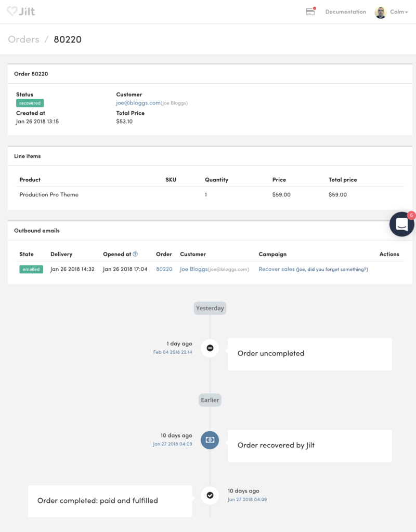Click the Order recovered by Jilt card
416x532 pixels.
(310, 446)
